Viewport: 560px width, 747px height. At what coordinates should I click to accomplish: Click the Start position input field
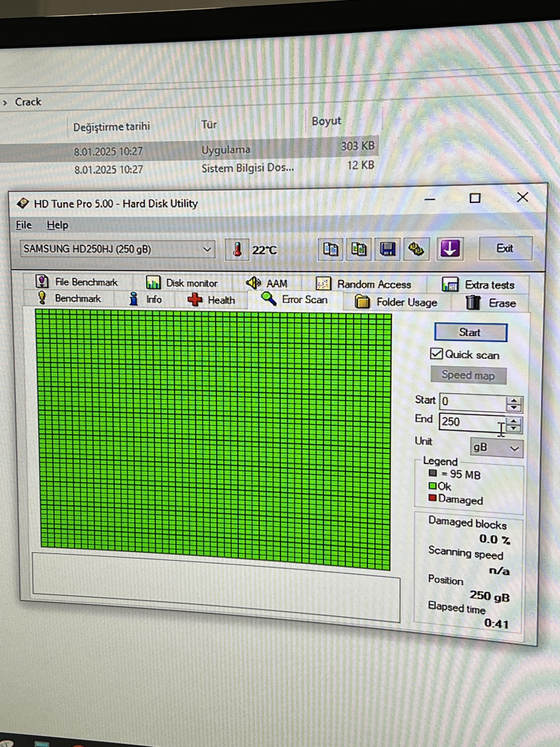[472, 402]
